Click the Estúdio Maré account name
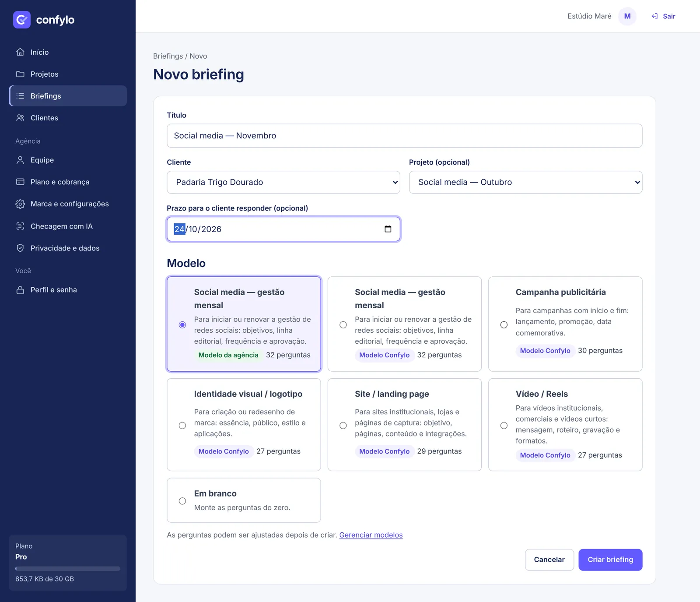 [x=589, y=16]
